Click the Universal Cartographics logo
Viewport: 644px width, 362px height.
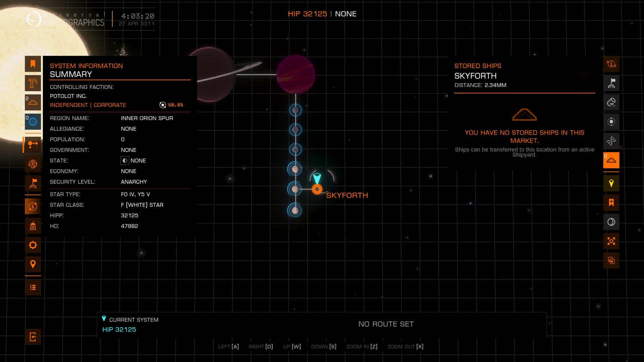[66, 19]
